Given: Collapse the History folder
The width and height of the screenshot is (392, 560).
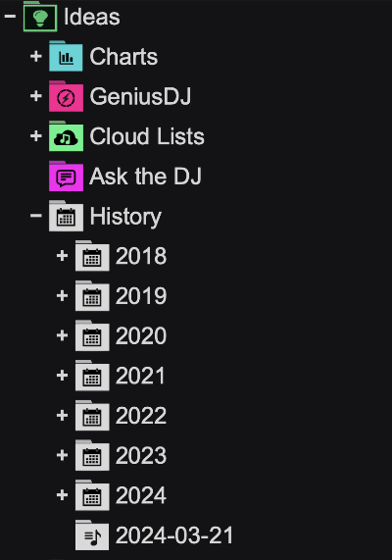Looking at the screenshot, I should pos(36,216).
